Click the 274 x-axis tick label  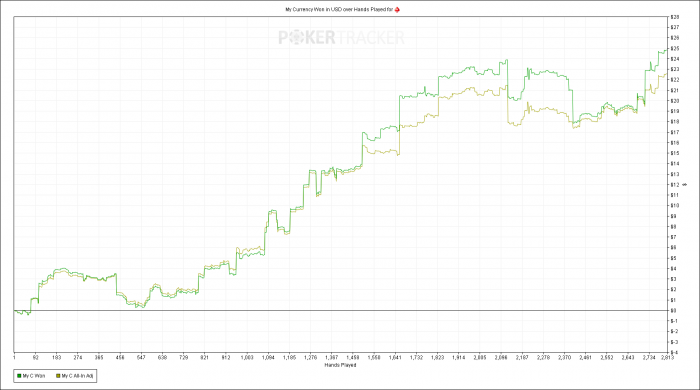tap(78, 357)
